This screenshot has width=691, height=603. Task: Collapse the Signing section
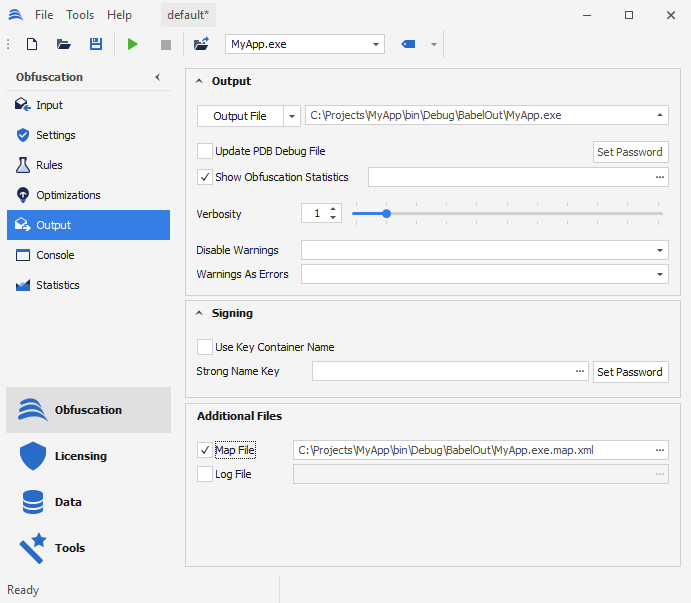pyautogui.click(x=200, y=313)
